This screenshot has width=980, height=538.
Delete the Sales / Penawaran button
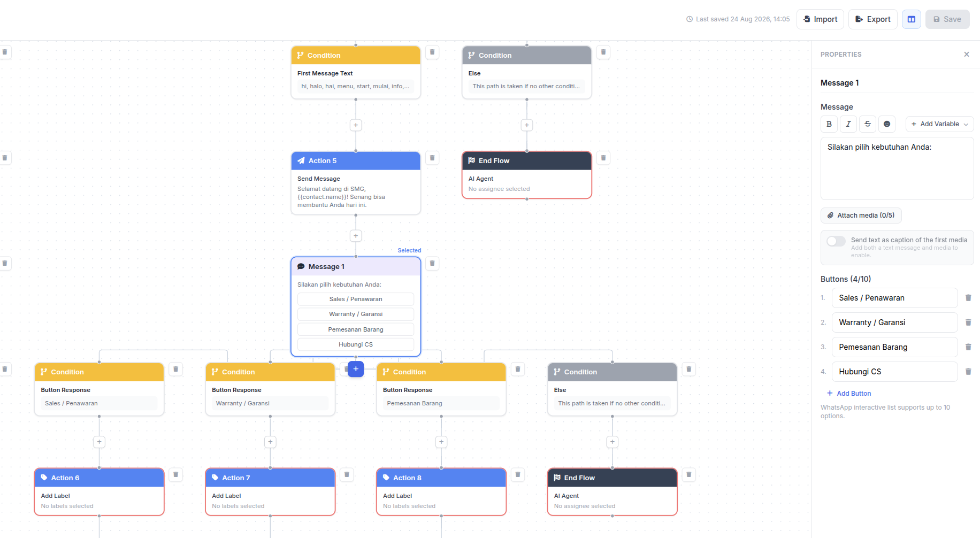click(x=968, y=298)
